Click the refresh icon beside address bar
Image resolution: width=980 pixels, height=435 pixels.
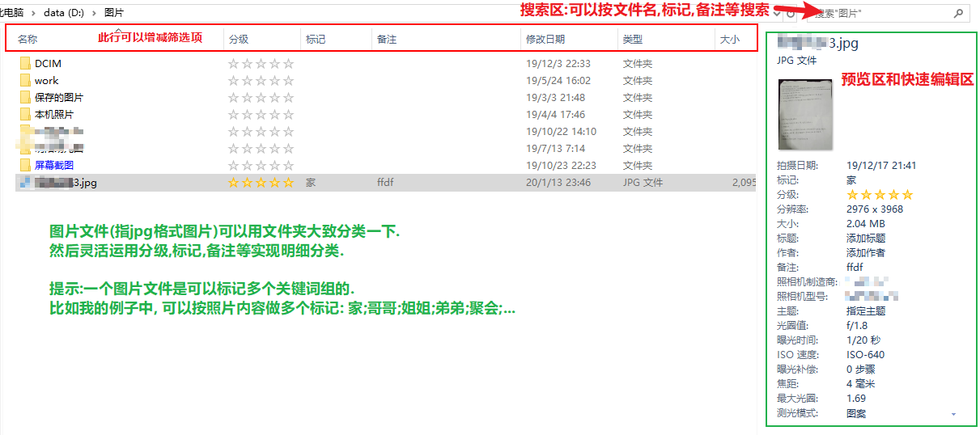pyautogui.click(x=791, y=14)
